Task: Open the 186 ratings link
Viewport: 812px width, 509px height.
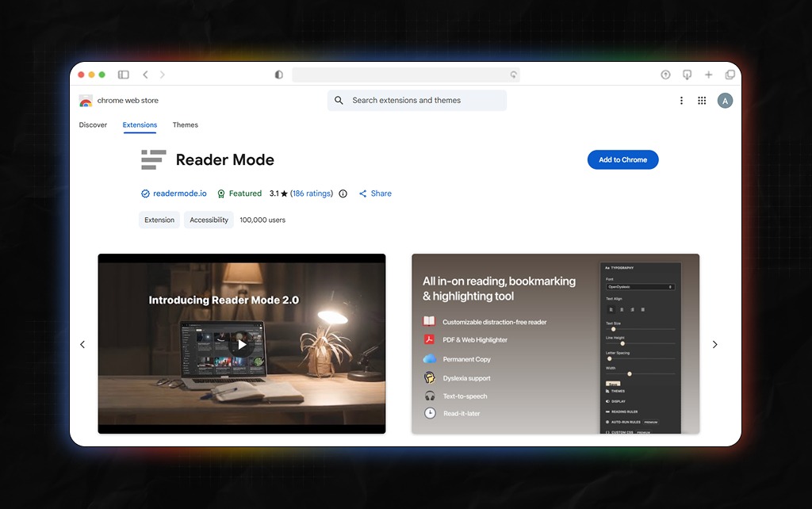Action: point(311,193)
